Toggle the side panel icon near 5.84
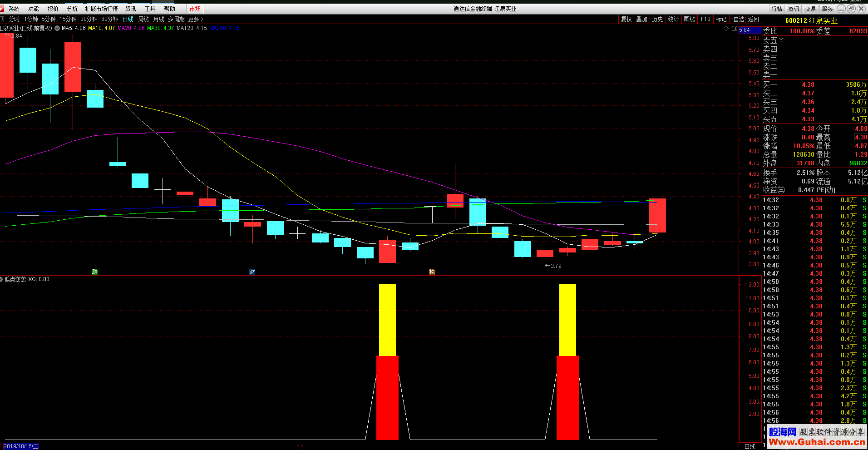 pyautogui.click(x=735, y=28)
